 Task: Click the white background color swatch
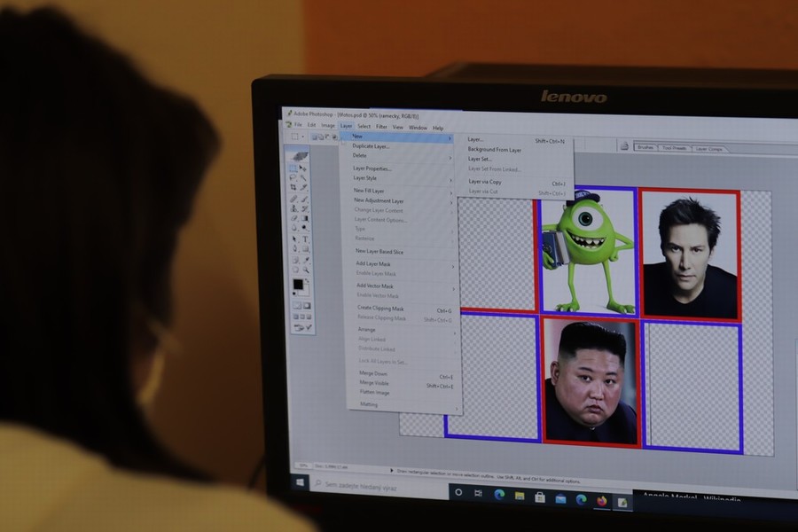coord(305,293)
